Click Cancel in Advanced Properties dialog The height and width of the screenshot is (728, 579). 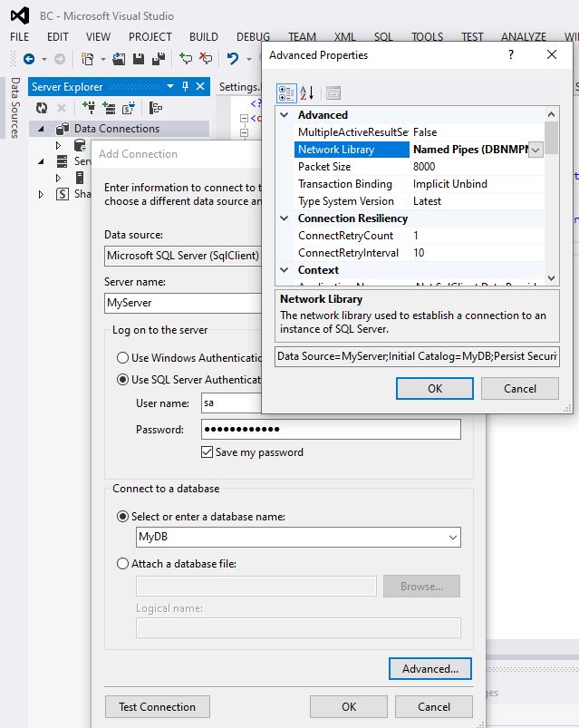pos(519,389)
